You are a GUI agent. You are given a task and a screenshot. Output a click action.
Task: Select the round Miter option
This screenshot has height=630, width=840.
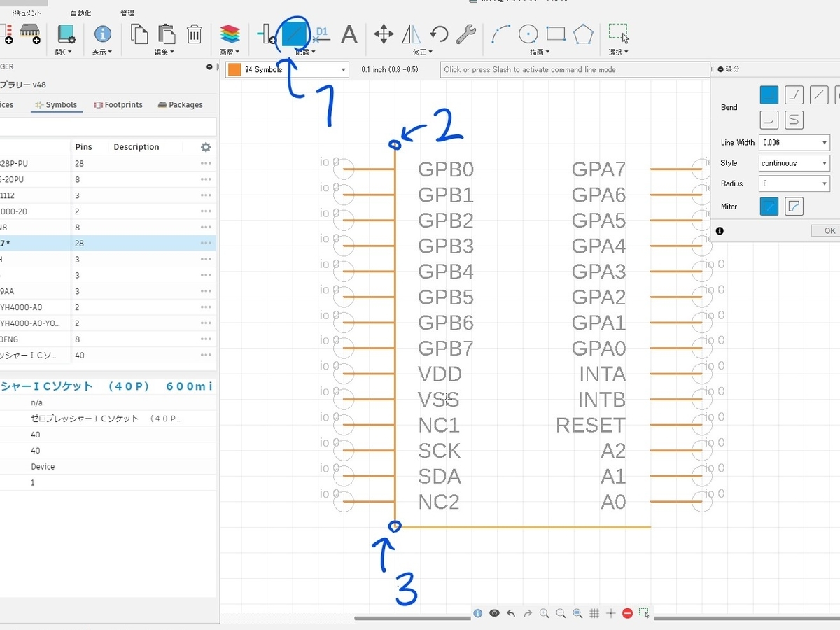pyautogui.click(x=794, y=206)
